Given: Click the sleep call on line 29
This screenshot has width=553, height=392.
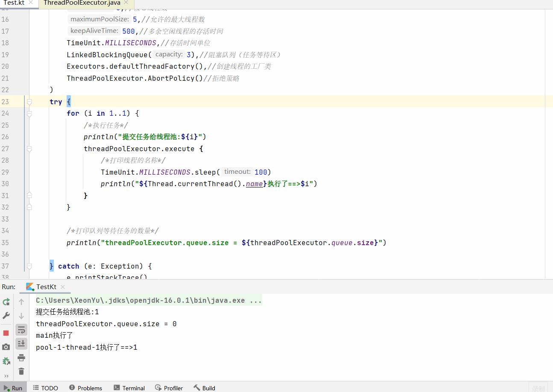Looking at the screenshot, I should (205, 172).
